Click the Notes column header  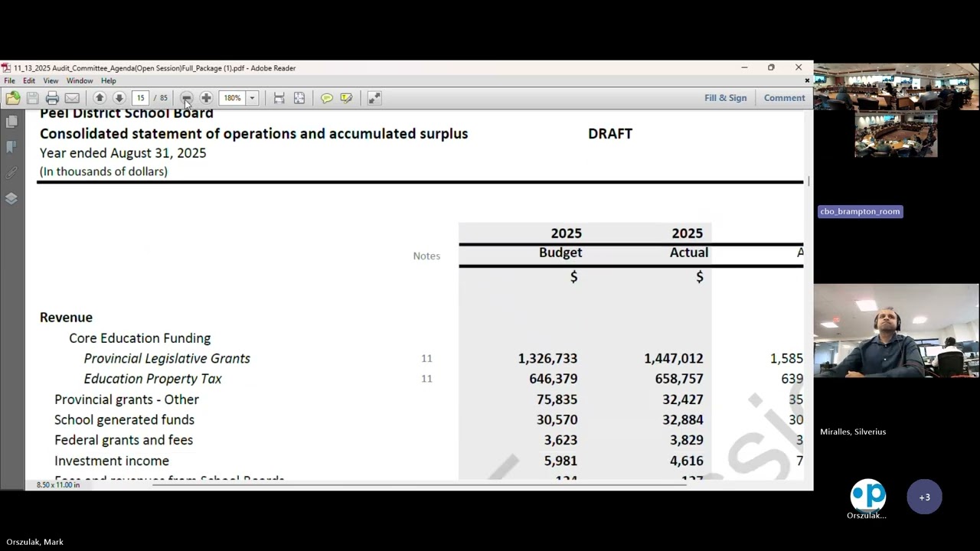click(426, 256)
